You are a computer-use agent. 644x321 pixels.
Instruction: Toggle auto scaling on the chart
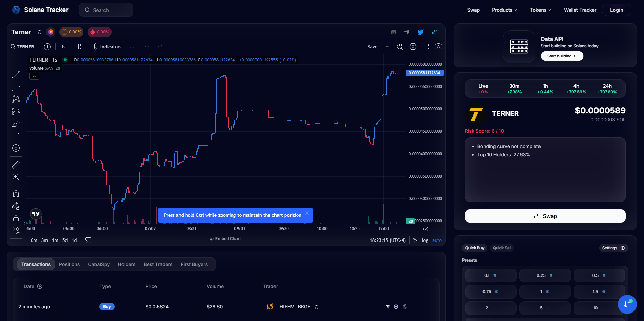(x=437, y=240)
